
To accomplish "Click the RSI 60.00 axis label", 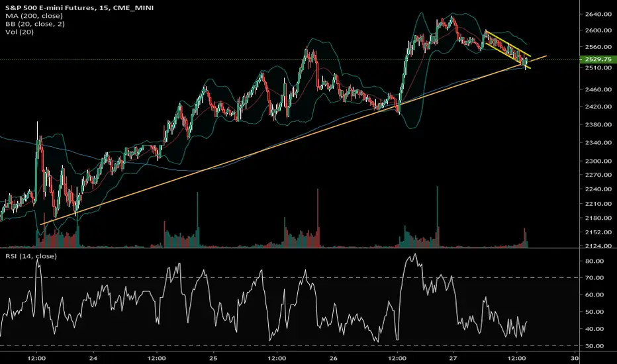I will click(594, 295).
